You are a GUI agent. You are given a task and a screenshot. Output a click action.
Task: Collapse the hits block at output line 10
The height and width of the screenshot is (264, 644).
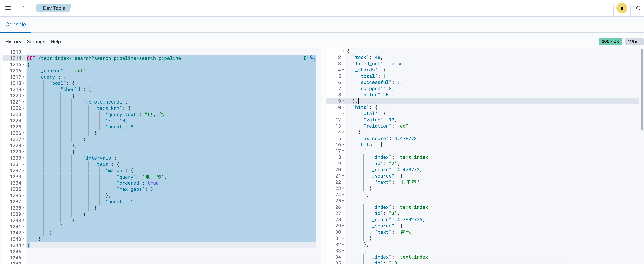click(x=343, y=107)
